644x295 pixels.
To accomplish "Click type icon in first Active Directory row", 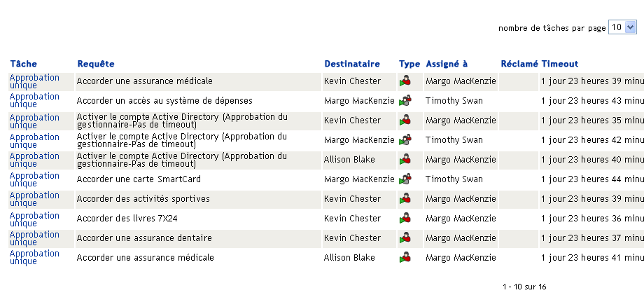I will click(405, 121).
